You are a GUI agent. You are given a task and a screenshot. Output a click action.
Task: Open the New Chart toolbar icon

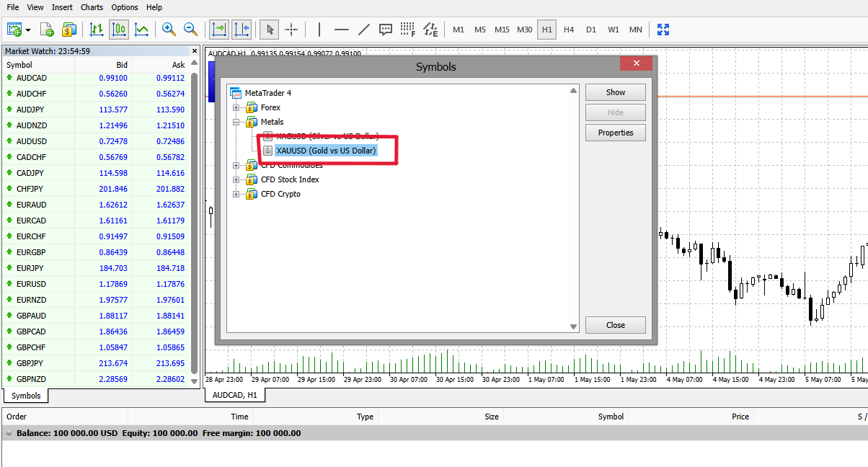click(14, 30)
